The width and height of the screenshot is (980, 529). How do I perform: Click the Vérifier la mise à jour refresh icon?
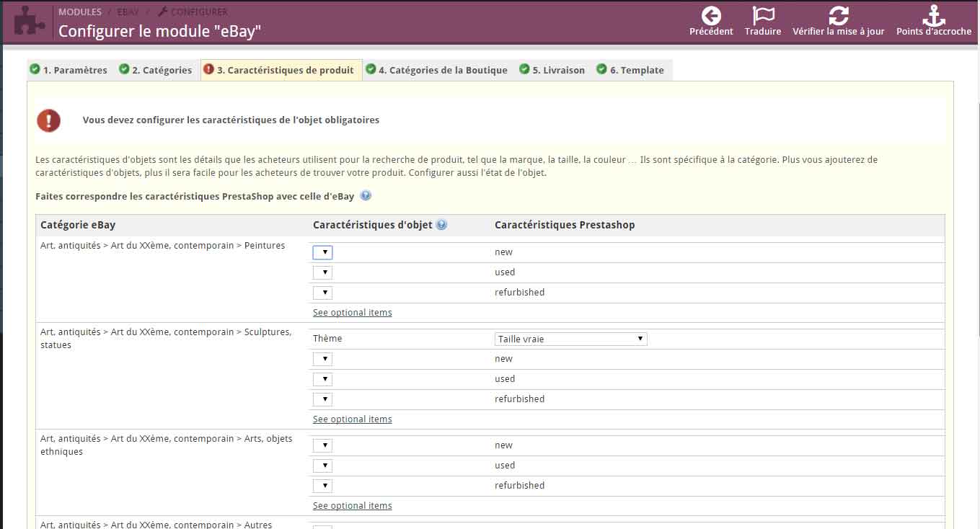coord(838,15)
